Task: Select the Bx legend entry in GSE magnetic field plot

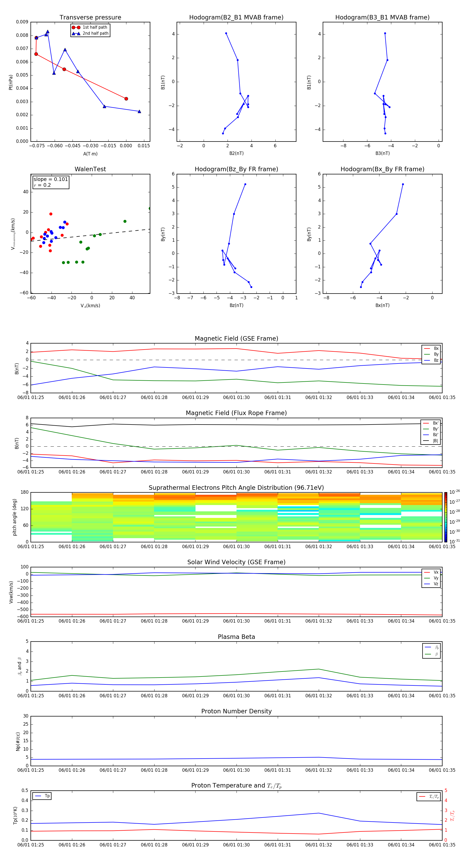Action: click(x=431, y=349)
